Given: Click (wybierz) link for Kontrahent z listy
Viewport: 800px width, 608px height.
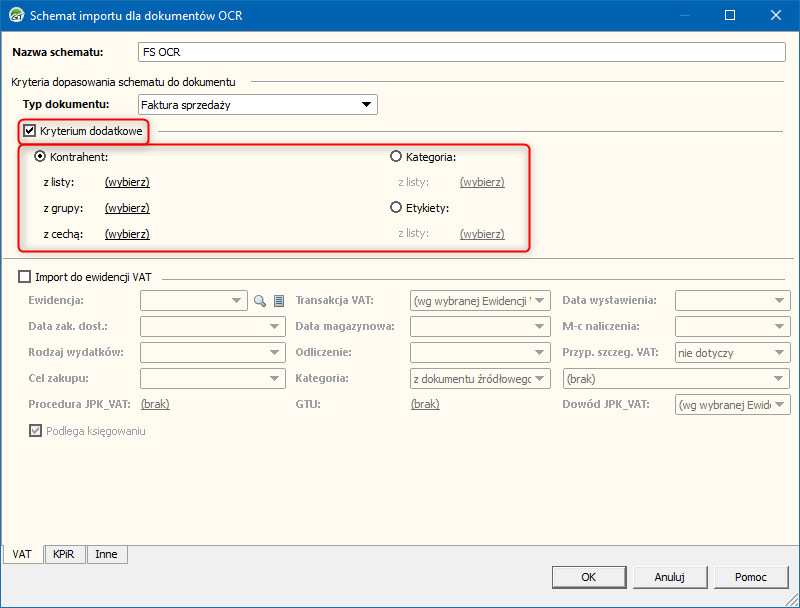Looking at the screenshot, I should click(127, 182).
